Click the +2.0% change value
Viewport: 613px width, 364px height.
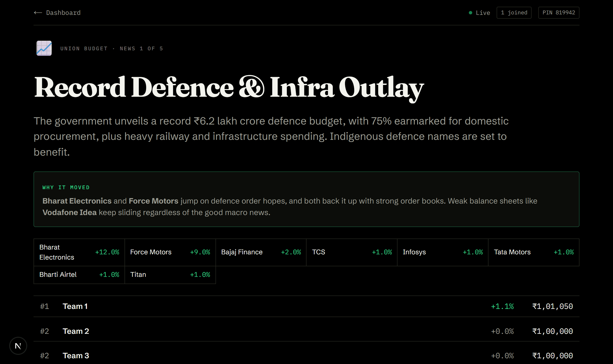coord(291,252)
